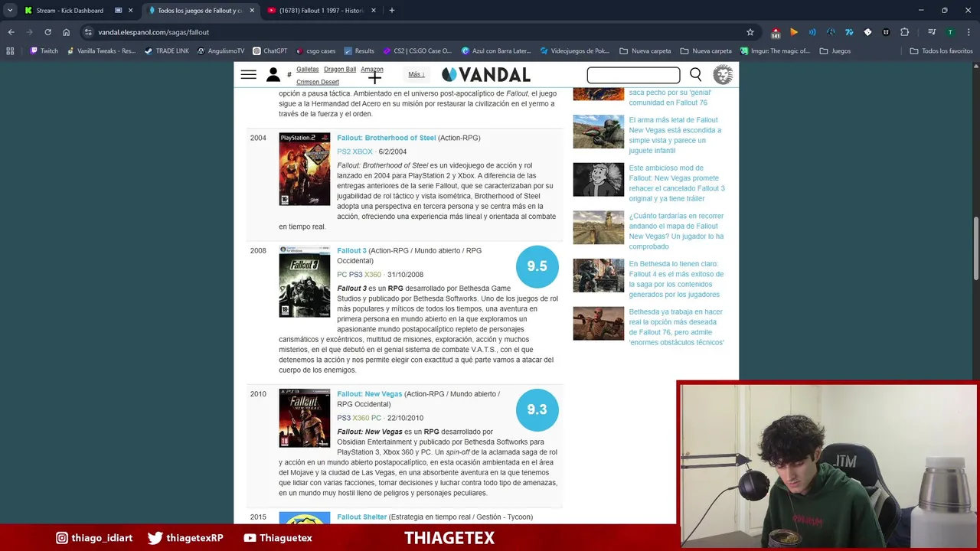
Task: Open the Imgur bookmark
Action: (773, 51)
